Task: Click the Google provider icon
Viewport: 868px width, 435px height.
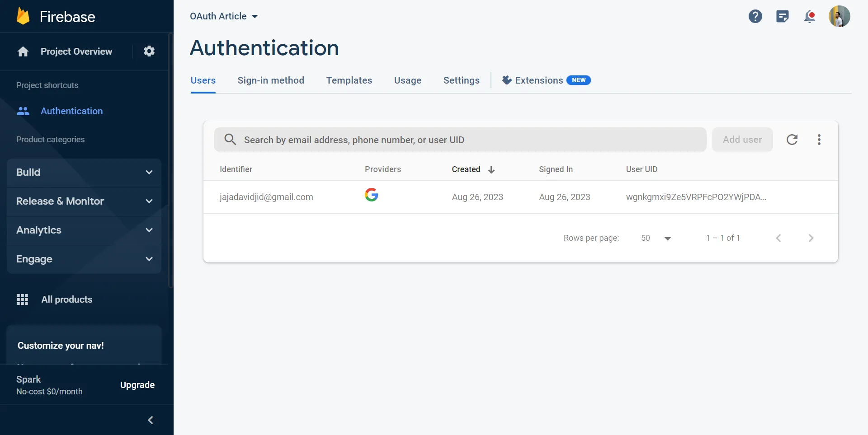Action: click(372, 195)
